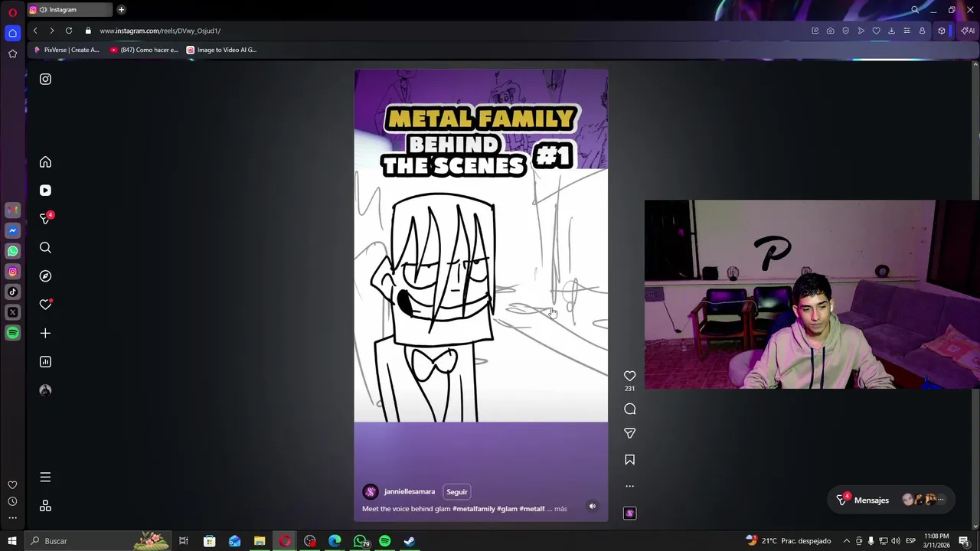980x551 pixels.
Task: Open the Reels icon in Instagram sidebar
Action: (x=45, y=190)
